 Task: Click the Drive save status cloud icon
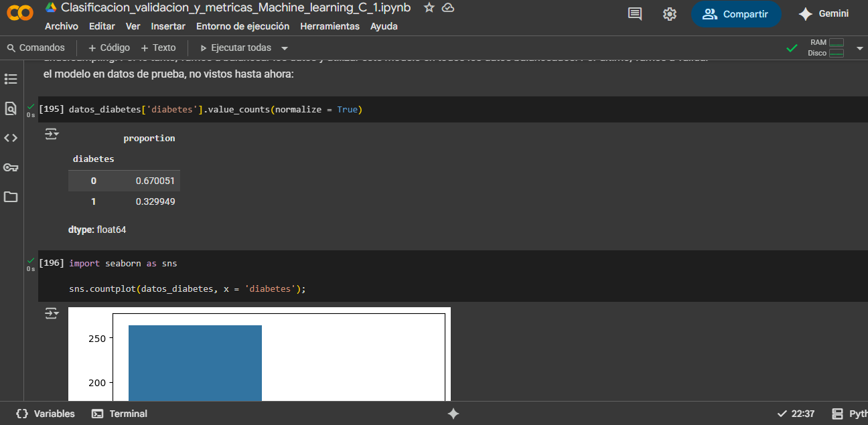click(x=448, y=8)
